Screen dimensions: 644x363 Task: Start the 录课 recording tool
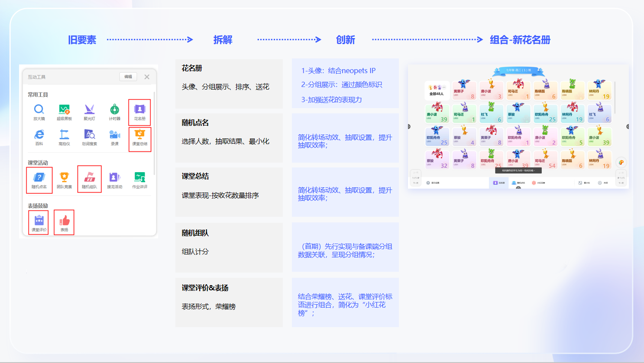click(114, 137)
